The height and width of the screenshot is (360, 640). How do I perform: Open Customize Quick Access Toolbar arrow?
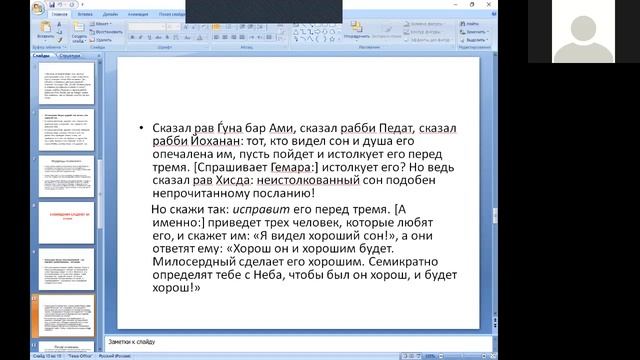coord(82,5)
